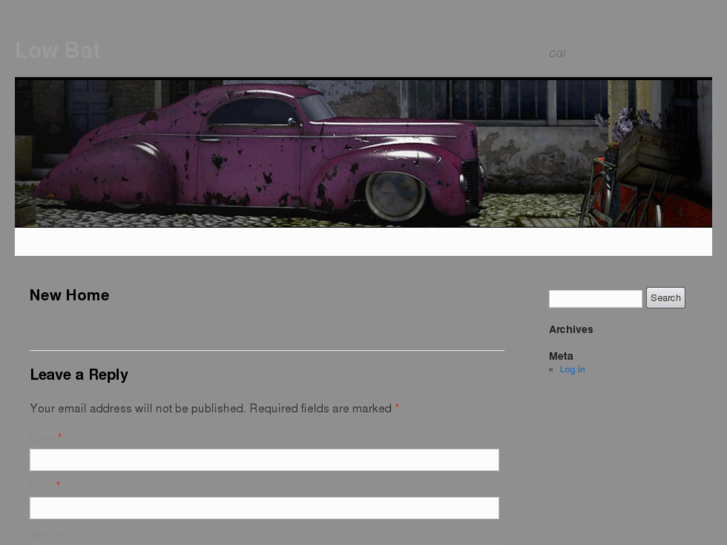This screenshot has height=545, width=727.
Task: Focus the sidebar search field
Action: (x=595, y=298)
